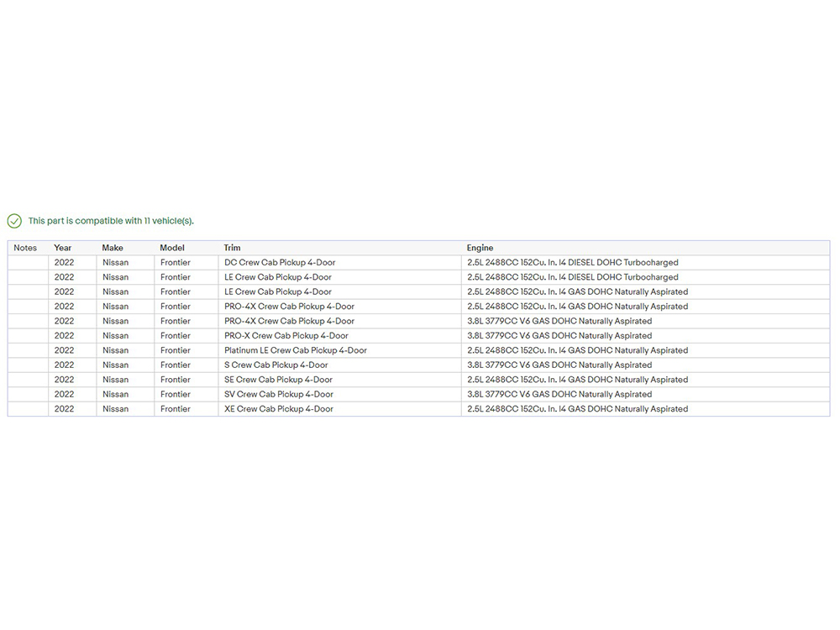Screen dimensions: 840x630
Task: Select Platinum LE Crew Cab Pickup 4-Door trim
Action: click(339, 350)
